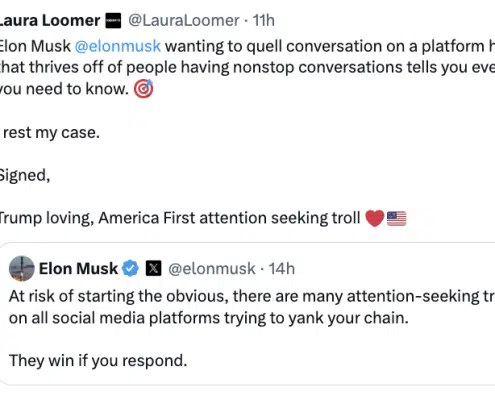Screen dimensions: 495x400
Task: Click the bullseye target emoji
Action: (143, 89)
